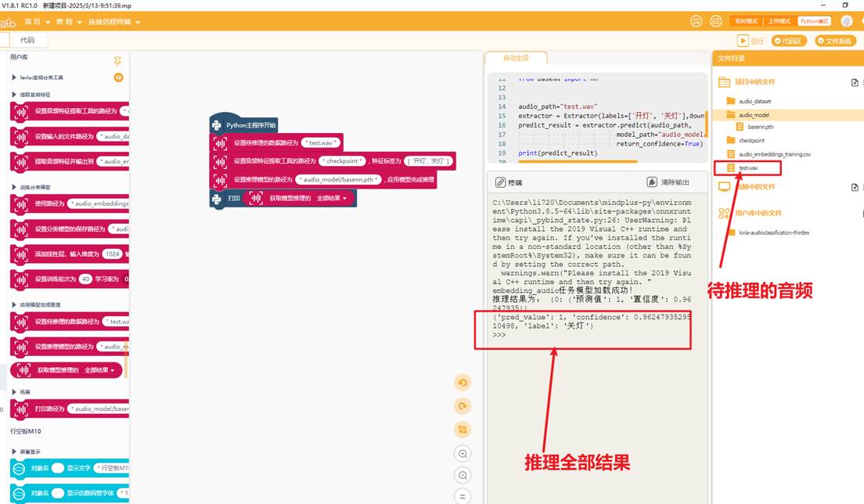Click the ['开灯','关灯'] labels field on the canvas block
This screenshot has width=864, height=504.
pyautogui.click(x=428, y=161)
